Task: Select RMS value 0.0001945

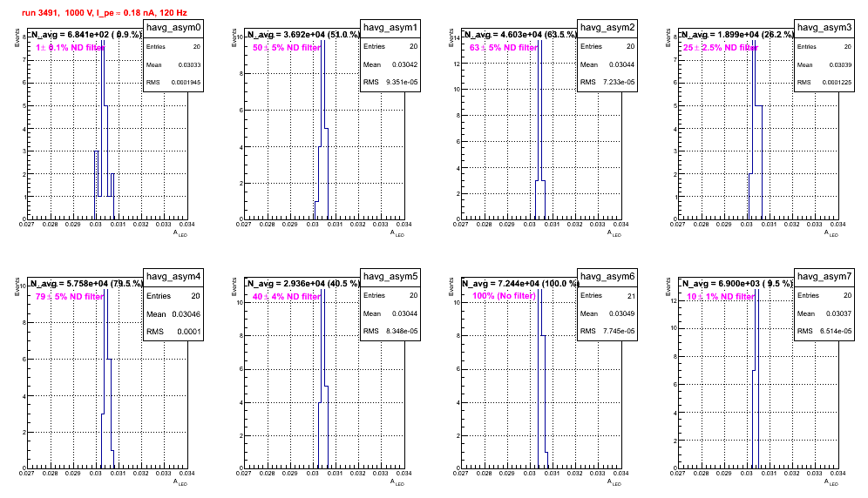Action: point(186,83)
